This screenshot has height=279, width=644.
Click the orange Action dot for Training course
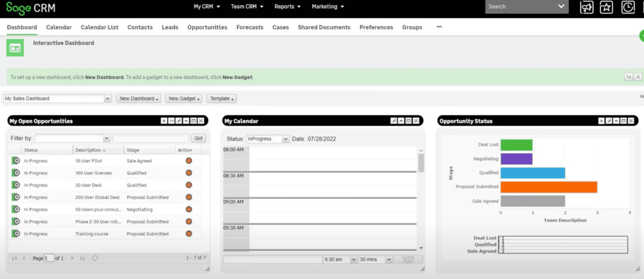point(189,233)
